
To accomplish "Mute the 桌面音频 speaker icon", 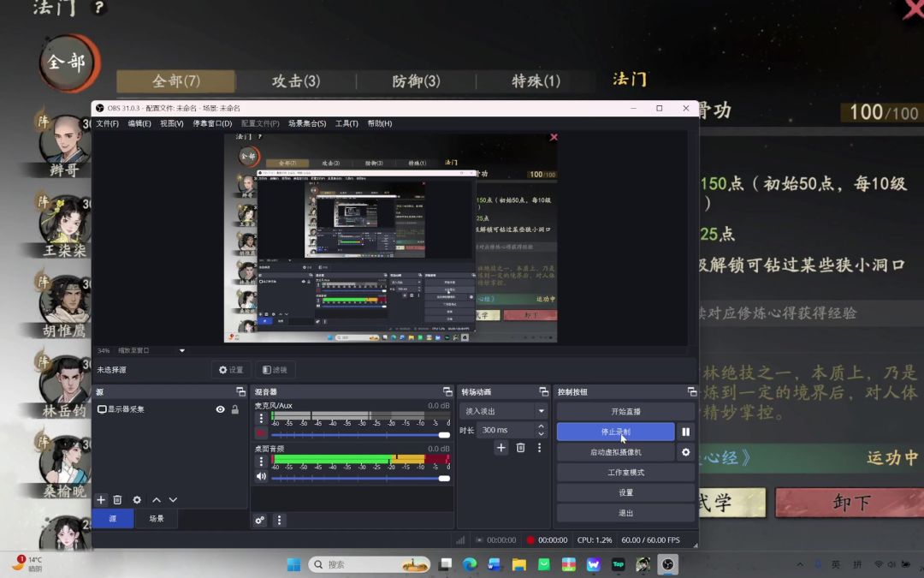I will click(261, 476).
